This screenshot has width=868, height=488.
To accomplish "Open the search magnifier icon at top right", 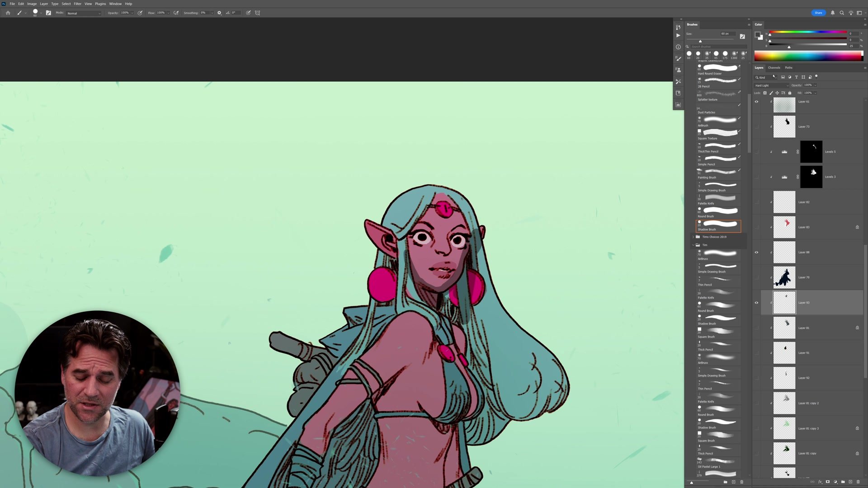I will (842, 13).
